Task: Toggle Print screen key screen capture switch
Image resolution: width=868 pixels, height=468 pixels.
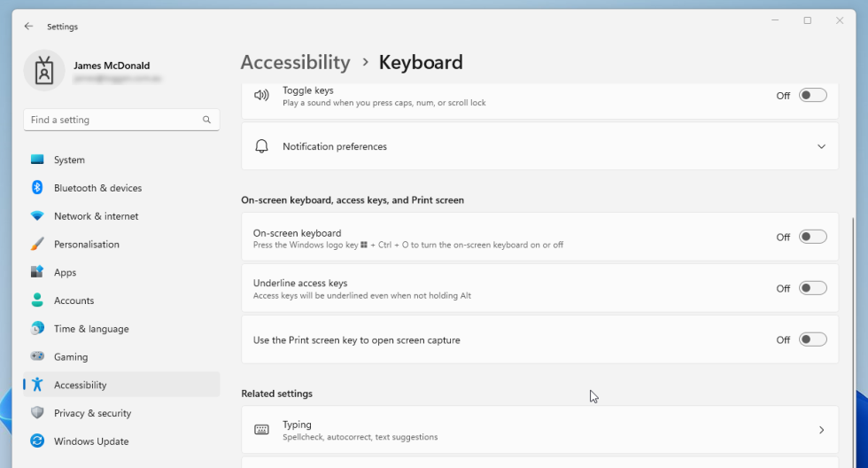Action: [812, 339]
